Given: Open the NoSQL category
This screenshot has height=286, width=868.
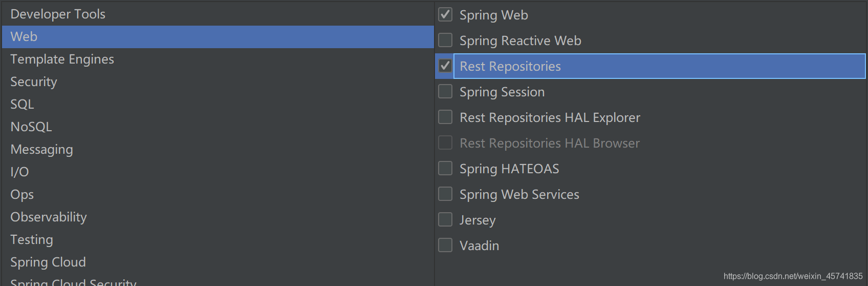Looking at the screenshot, I should pyautogui.click(x=218, y=127).
